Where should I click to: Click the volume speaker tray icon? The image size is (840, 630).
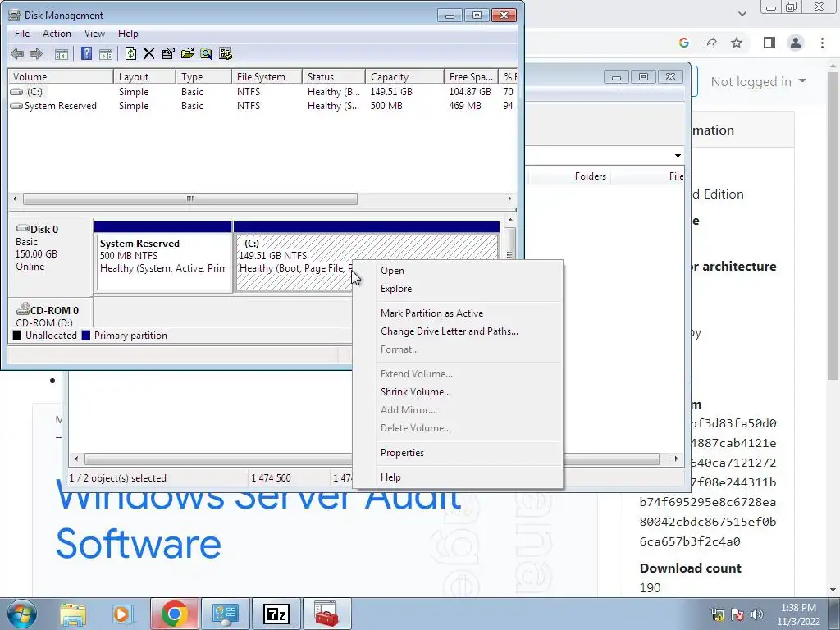point(757,614)
